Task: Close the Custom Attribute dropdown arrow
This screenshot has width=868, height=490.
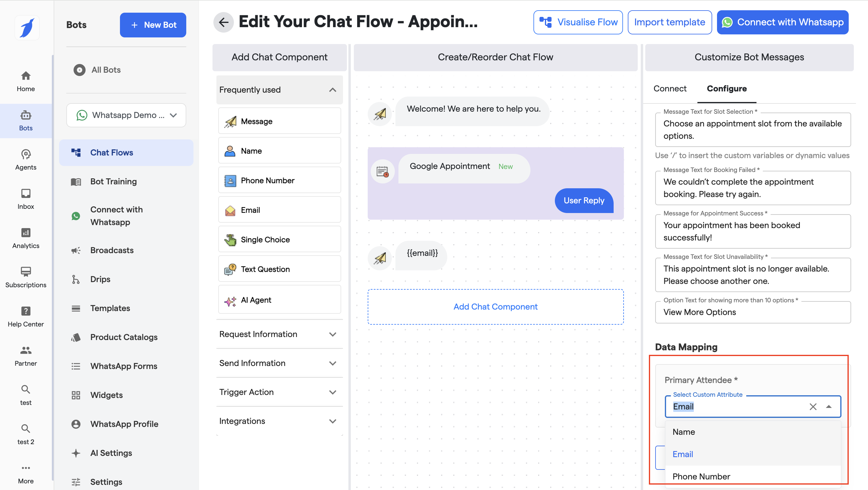Action: tap(829, 406)
